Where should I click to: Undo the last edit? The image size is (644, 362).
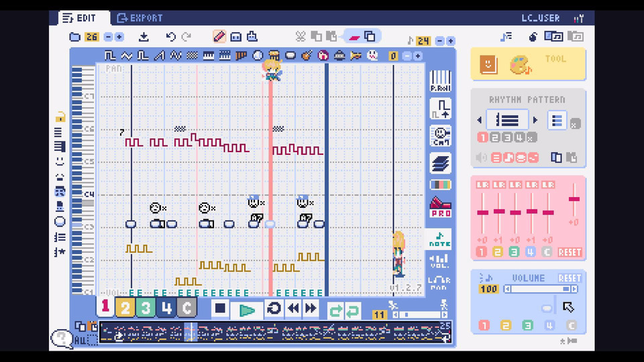tap(171, 37)
